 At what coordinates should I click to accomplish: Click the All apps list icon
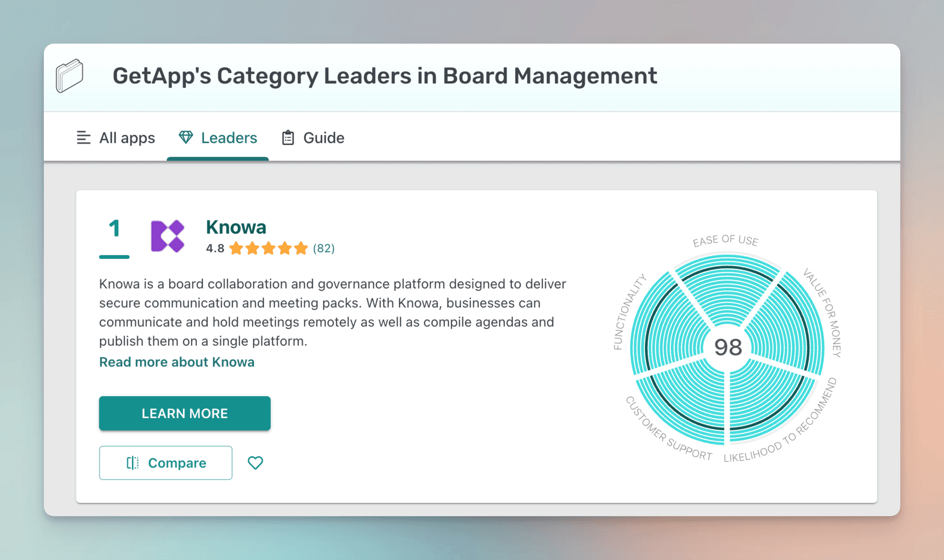point(83,138)
